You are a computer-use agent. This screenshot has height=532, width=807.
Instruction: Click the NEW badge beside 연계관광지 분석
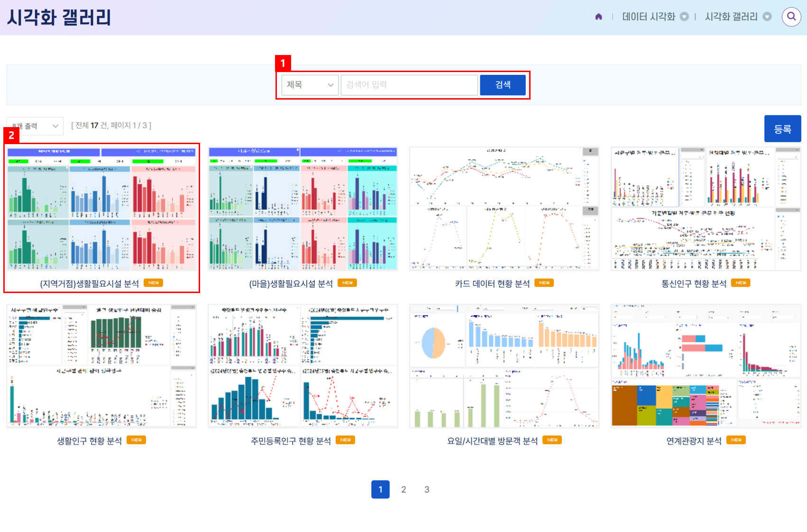(736, 440)
